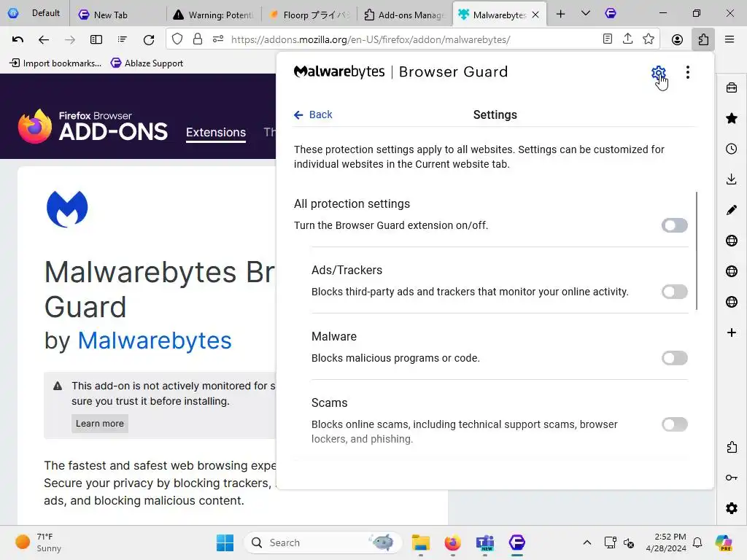Enable Scams protection switch
Screen dimensions: 747x560
point(674,424)
